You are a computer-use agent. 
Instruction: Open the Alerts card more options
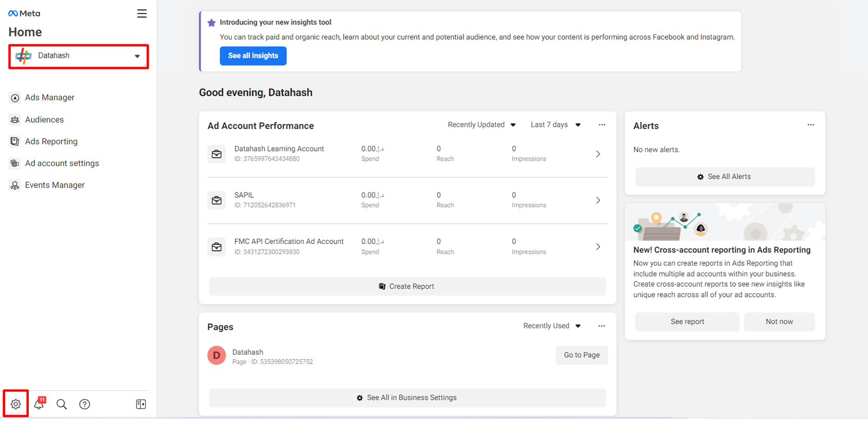pos(811,125)
